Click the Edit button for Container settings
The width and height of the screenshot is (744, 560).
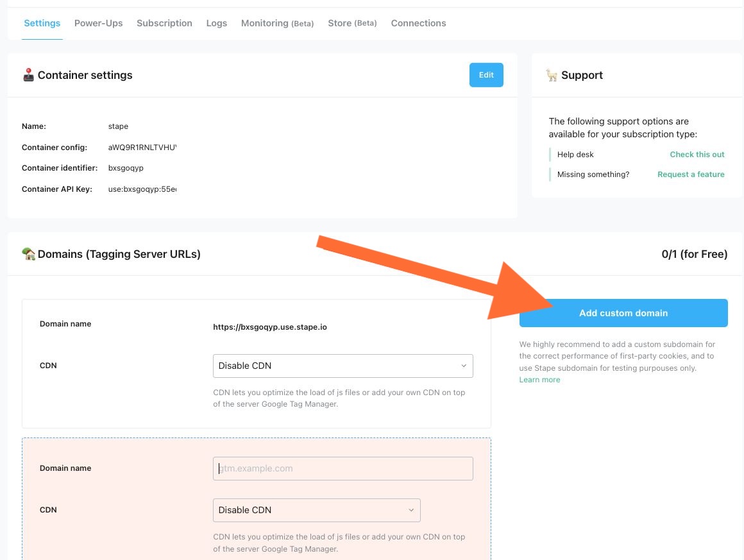coord(486,75)
